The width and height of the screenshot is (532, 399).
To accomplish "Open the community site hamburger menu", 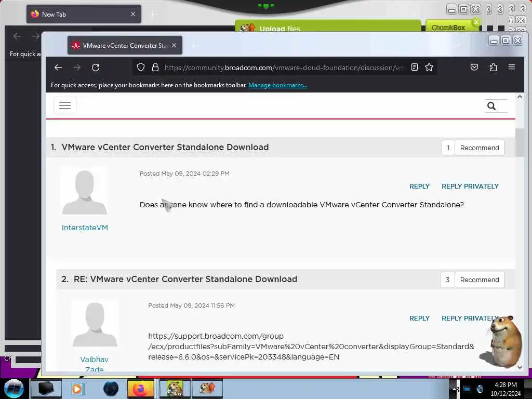I will [x=65, y=105].
